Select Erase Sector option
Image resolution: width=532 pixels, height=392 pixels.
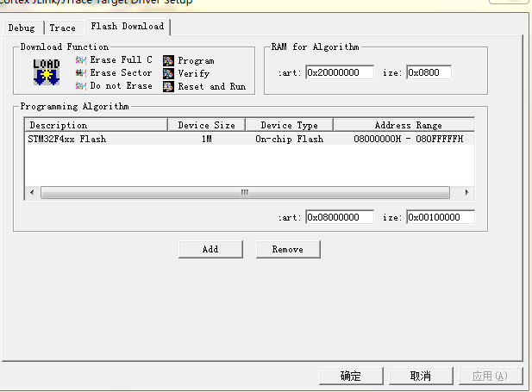coord(114,73)
